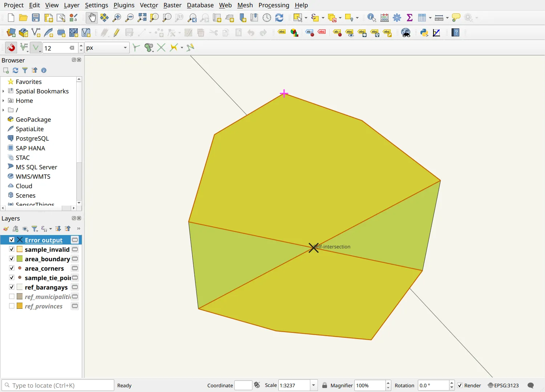The image size is (545, 392).
Task: Open the Processing menu
Action: coord(274,5)
